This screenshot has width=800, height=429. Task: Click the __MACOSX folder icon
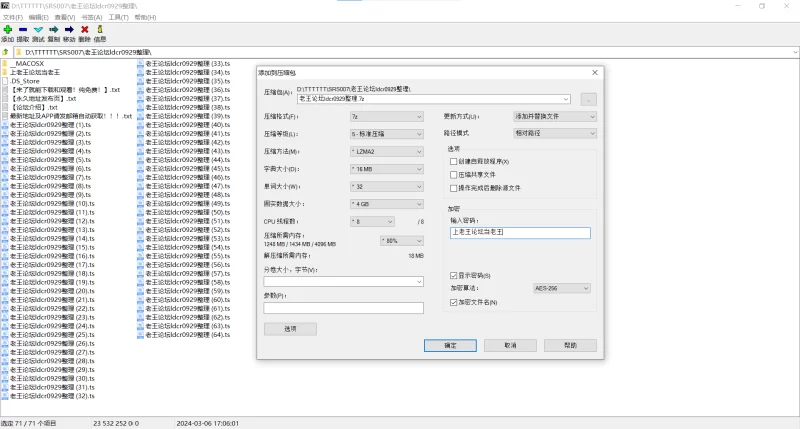tap(5, 64)
